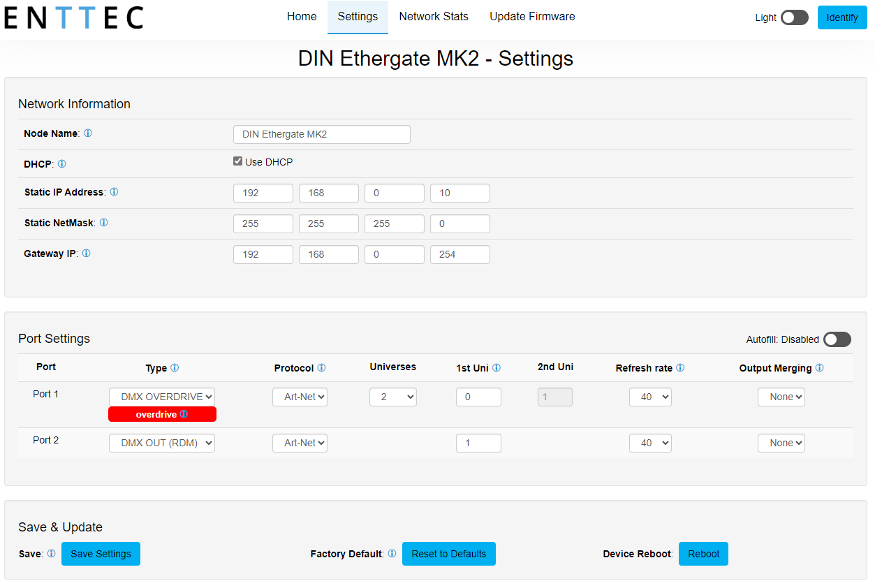
Task: Open Port 2 Protocol dropdown
Action: click(x=300, y=443)
